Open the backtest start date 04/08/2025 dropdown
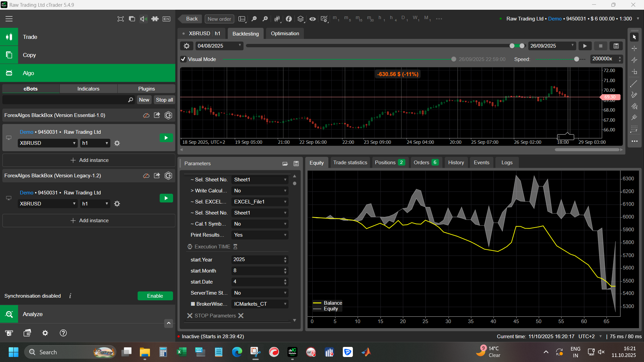Image resolution: width=644 pixels, height=362 pixels. (219, 46)
